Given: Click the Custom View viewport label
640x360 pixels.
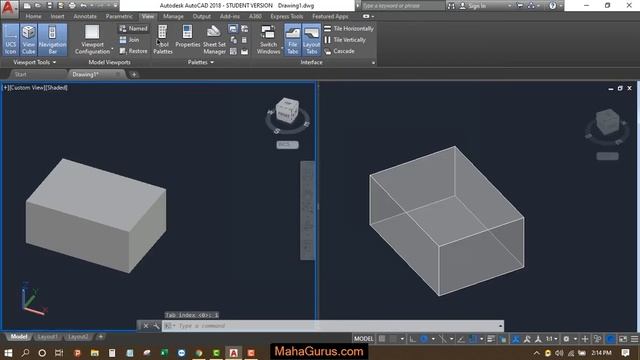Looking at the screenshot, I should click(29, 88).
